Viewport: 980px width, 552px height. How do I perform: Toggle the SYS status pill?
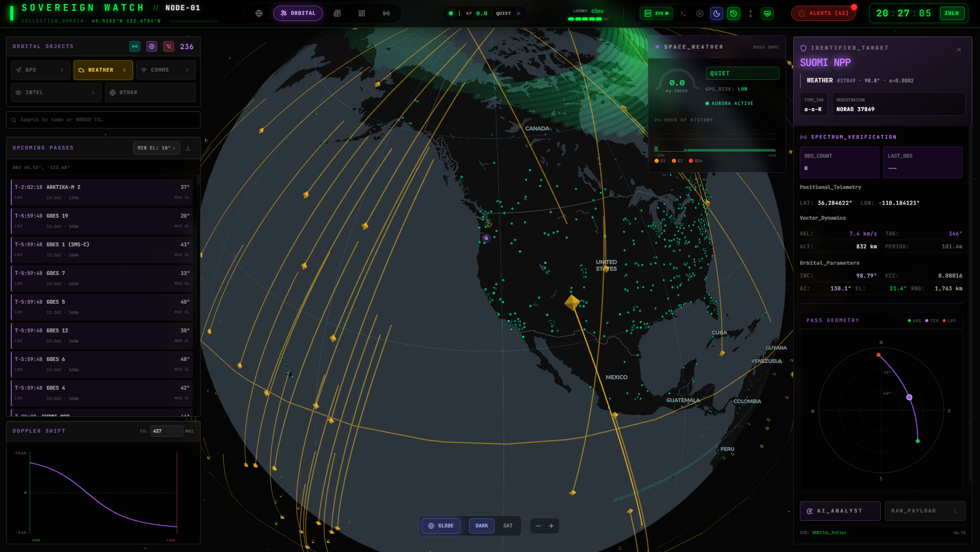[656, 14]
